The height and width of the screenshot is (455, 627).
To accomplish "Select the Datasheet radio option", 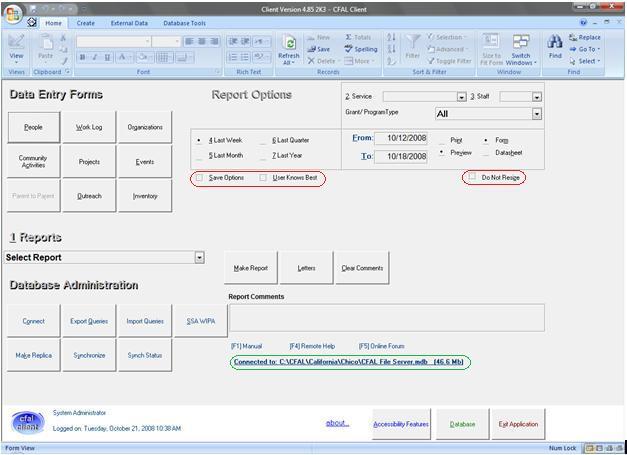I will [x=486, y=153].
